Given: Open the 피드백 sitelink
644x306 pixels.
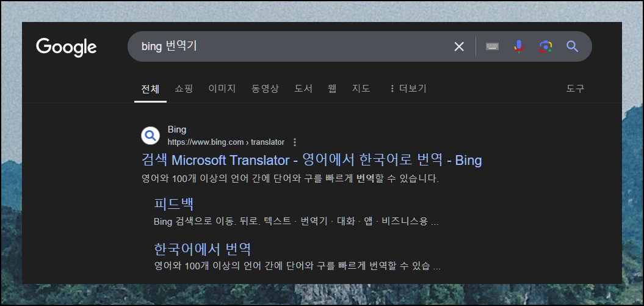Looking at the screenshot, I should (173, 204).
